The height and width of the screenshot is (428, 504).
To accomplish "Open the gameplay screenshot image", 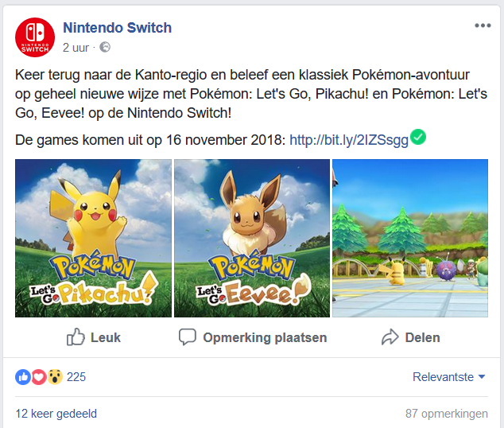I will [x=409, y=238].
